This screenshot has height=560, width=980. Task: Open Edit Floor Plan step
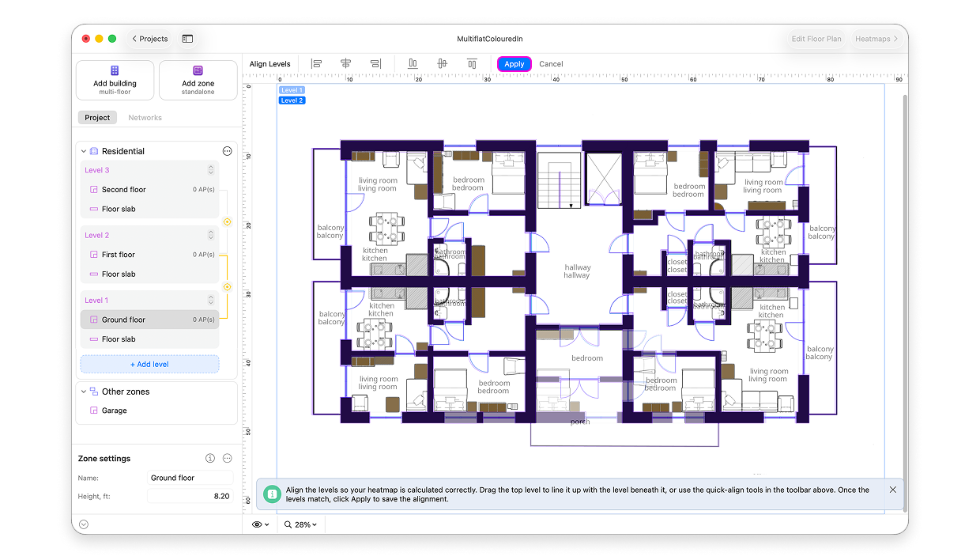point(817,39)
